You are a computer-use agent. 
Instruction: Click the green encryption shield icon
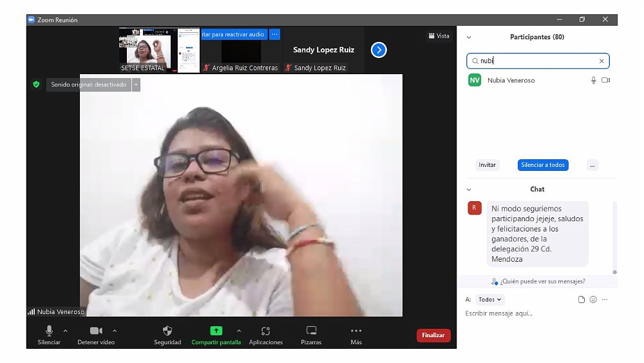coord(36,84)
